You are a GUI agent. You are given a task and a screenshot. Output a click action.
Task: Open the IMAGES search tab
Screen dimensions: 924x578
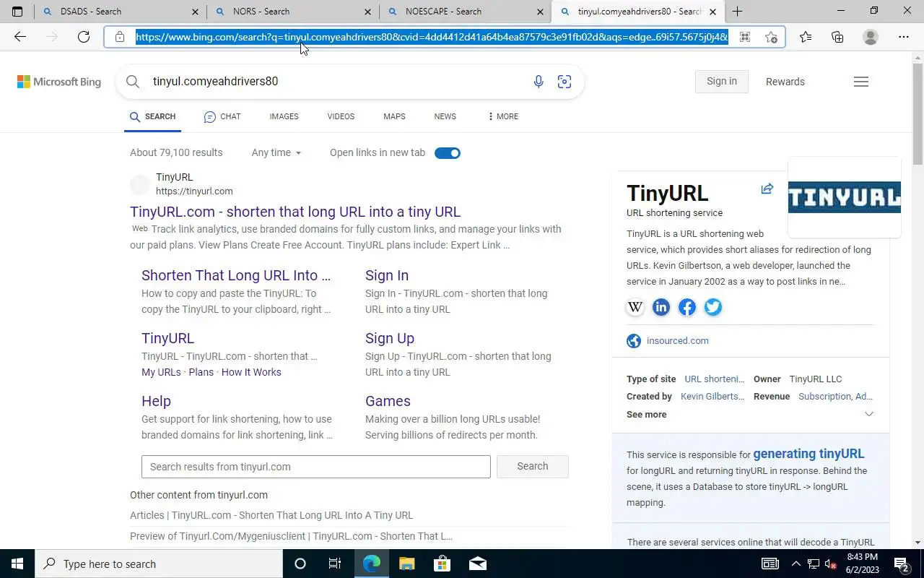[284, 116]
